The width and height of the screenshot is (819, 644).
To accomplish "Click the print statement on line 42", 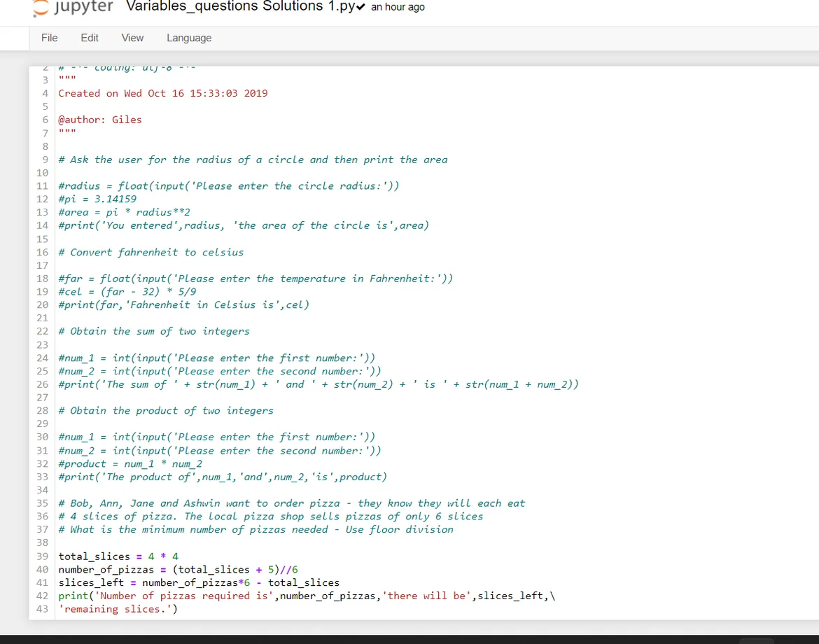I will (x=307, y=596).
